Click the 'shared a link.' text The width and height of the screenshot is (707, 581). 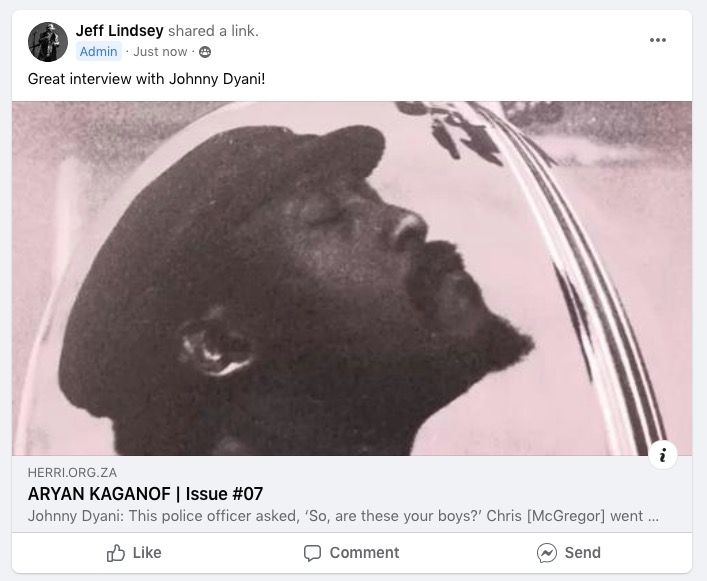[213, 31]
